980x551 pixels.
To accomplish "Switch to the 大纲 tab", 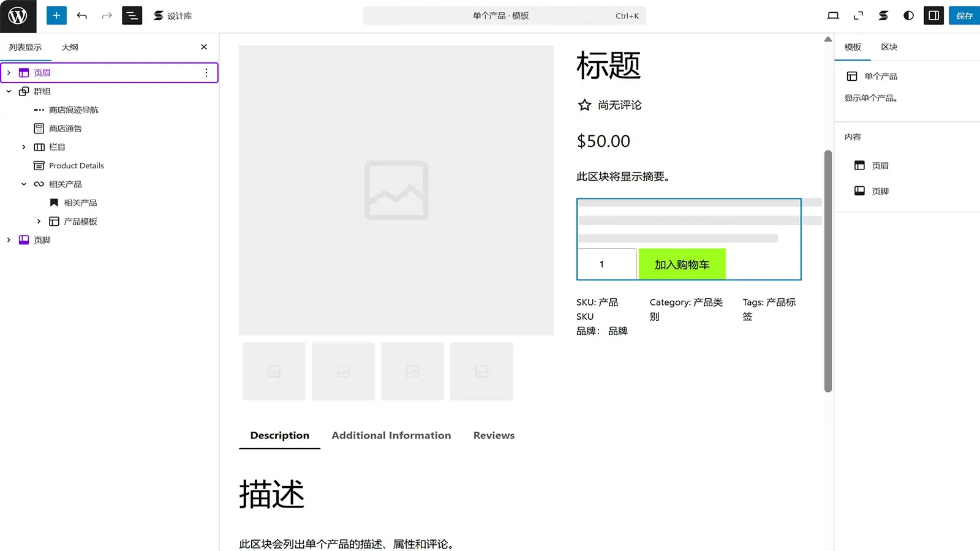I will click(x=70, y=47).
